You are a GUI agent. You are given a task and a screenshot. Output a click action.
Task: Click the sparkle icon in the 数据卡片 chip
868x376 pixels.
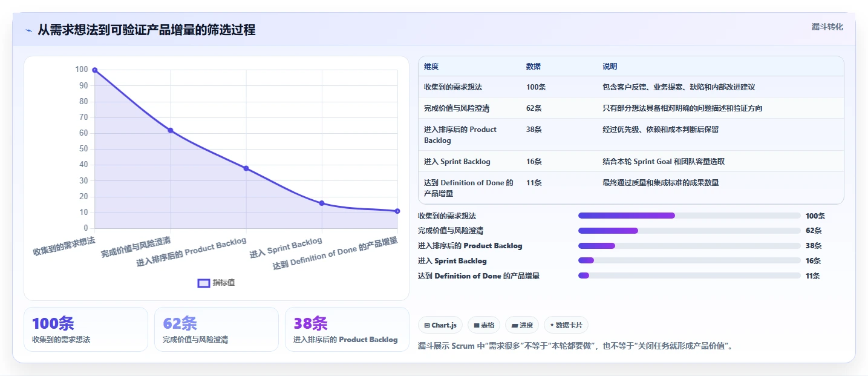(552, 325)
